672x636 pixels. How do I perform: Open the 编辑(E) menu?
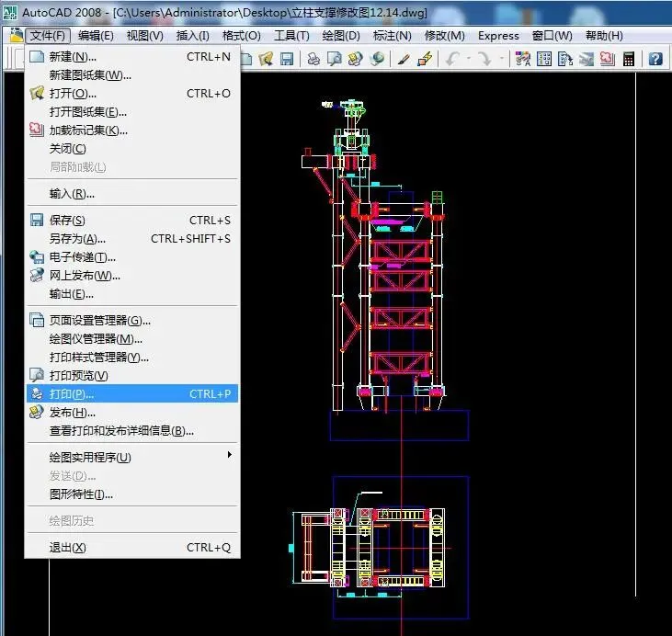[x=96, y=36]
